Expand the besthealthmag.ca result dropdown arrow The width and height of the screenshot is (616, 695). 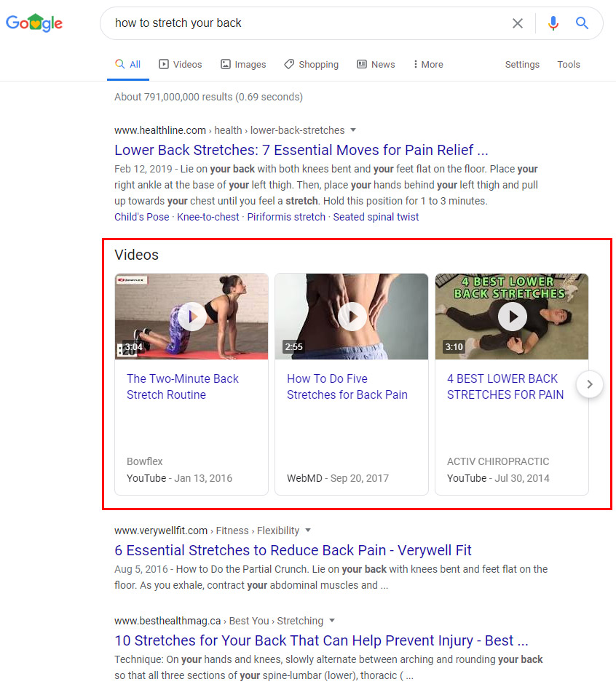click(332, 621)
